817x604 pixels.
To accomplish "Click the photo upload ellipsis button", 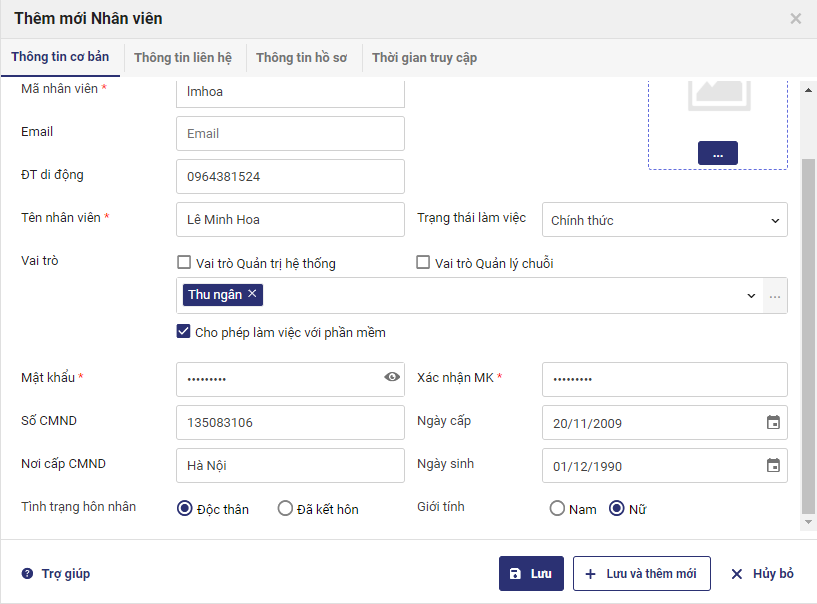I will (x=718, y=154).
